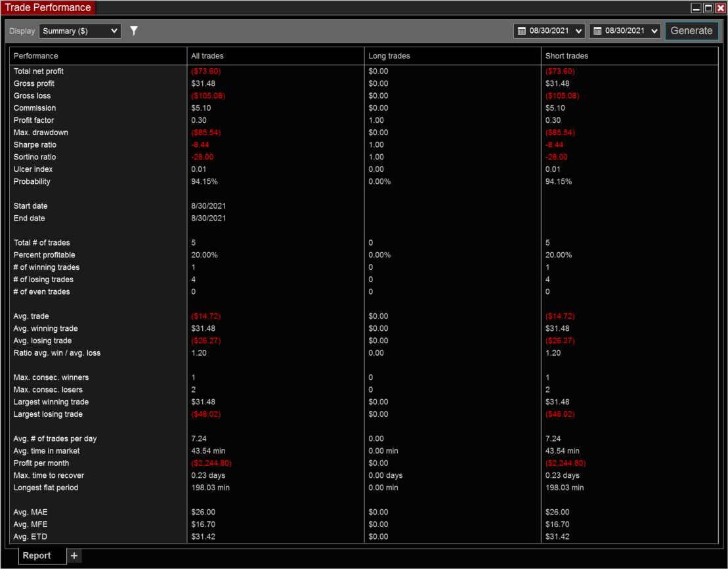Select the Total # of trades row label
728x569 pixels.
[x=42, y=243]
